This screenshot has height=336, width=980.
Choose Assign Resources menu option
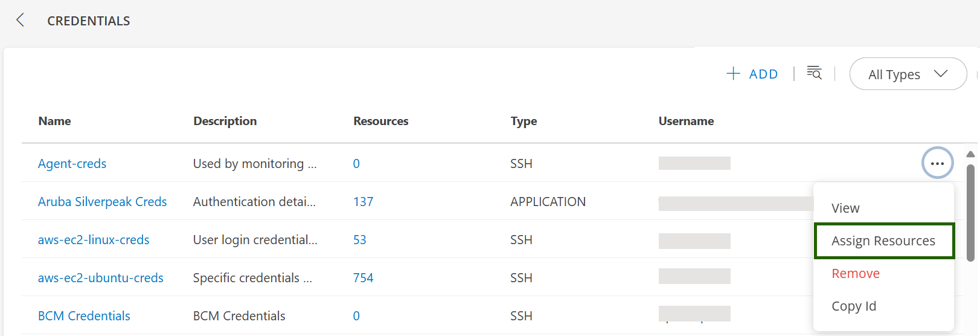point(884,241)
